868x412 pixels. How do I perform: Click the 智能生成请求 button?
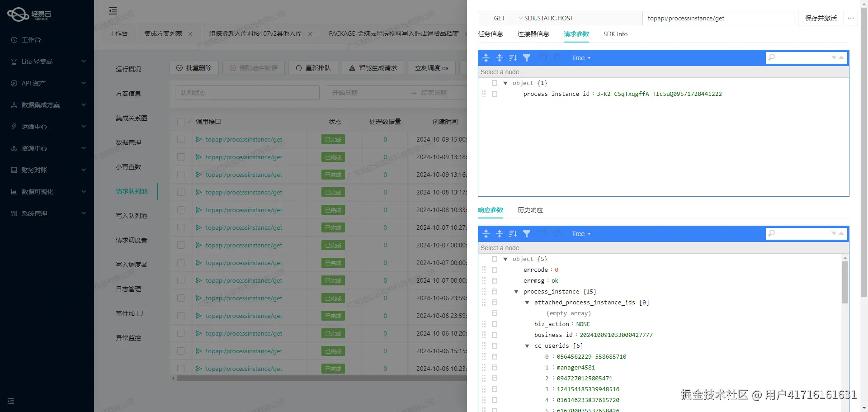click(373, 68)
